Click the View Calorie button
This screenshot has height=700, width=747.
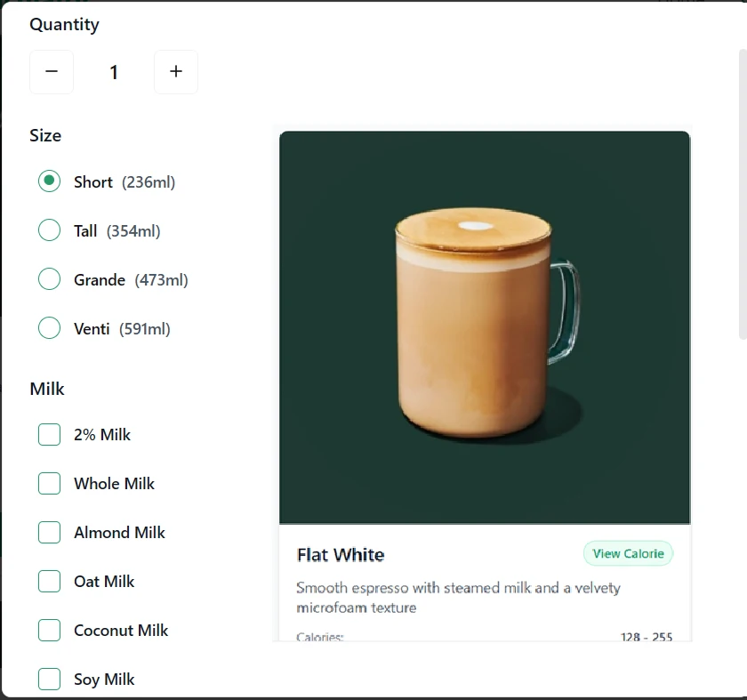point(628,553)
